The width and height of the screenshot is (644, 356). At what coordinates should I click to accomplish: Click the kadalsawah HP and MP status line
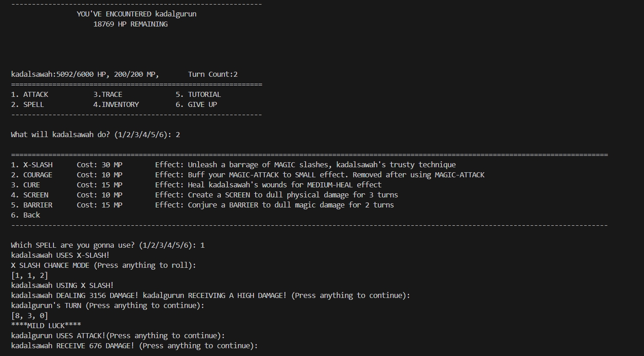tap(85, 74)
